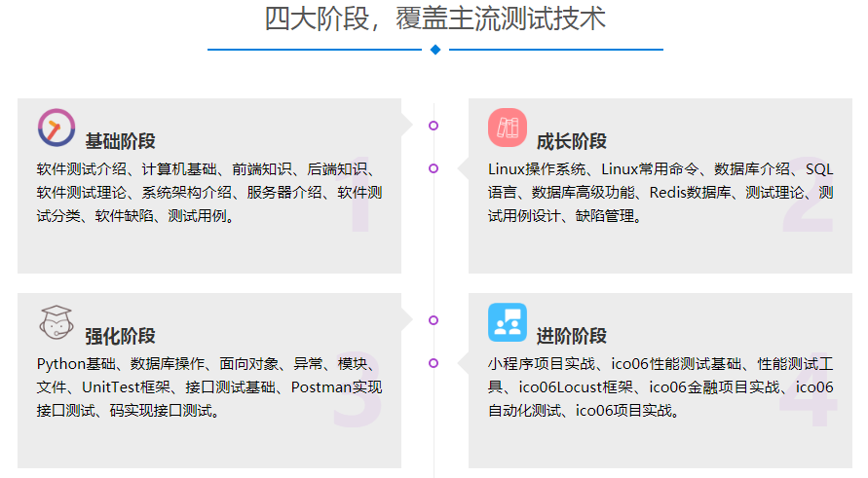Select the timeline dot the 进阶阶段 card points to
868x478 pixels.
pos(434,363)
